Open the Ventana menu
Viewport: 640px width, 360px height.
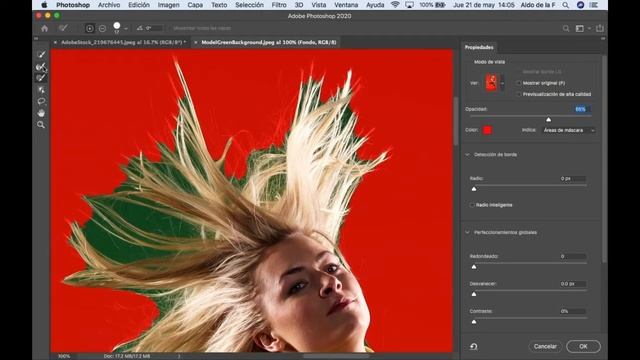346,5
